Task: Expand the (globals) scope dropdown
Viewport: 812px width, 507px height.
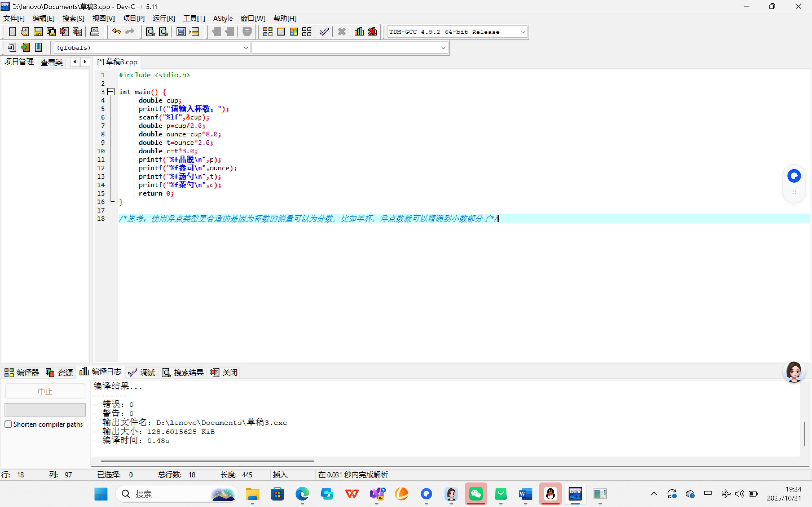Action: 245,48
